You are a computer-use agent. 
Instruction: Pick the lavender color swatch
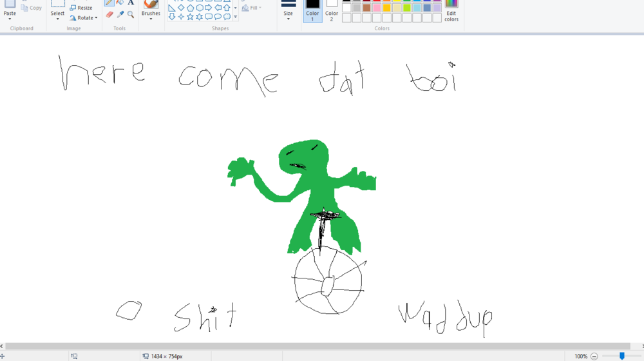tap(437, 8)
